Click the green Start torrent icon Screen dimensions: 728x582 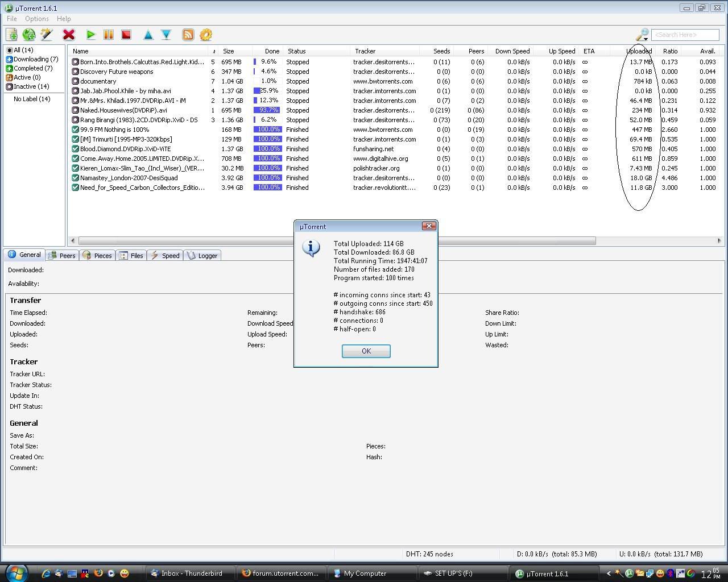91,35
